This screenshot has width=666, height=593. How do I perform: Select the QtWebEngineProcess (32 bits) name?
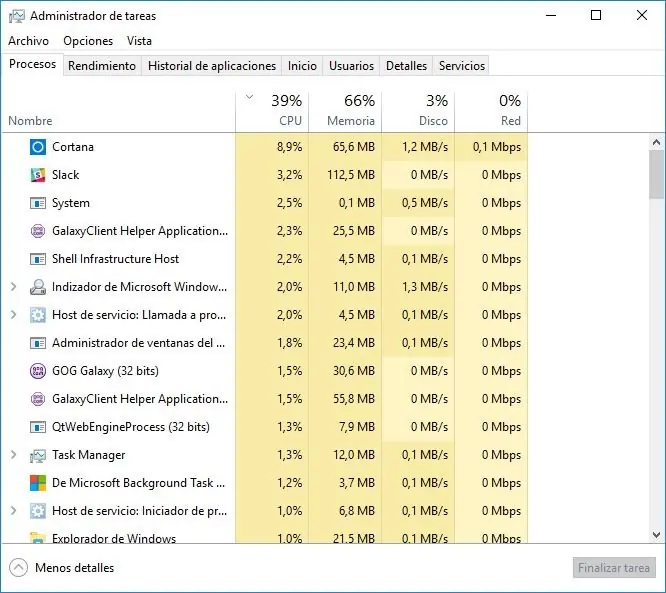pyautogui.click(x=130, y=427)
